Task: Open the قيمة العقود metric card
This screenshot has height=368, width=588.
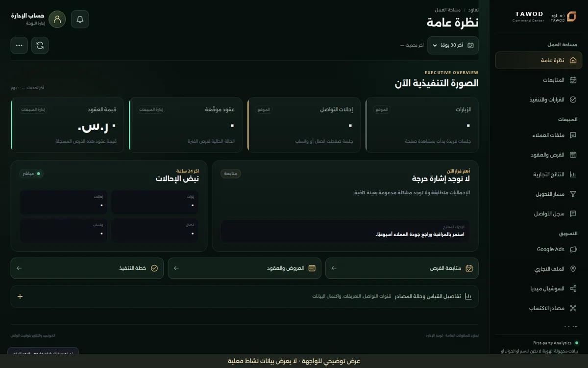Action: point(67,124)
